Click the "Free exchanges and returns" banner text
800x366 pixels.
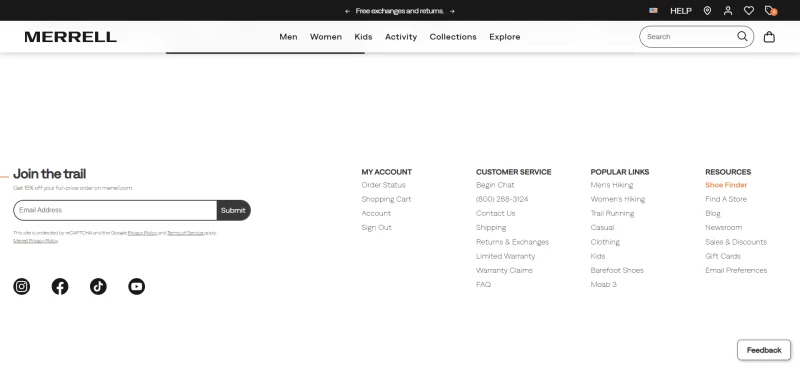click(x=399, y=11)
